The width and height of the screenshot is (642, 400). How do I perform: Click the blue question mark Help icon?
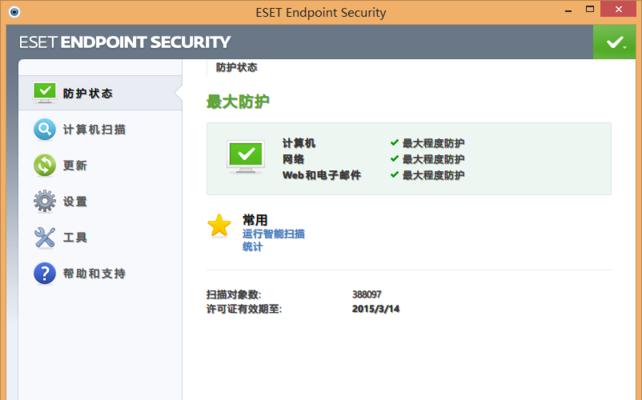coord(45,273)
